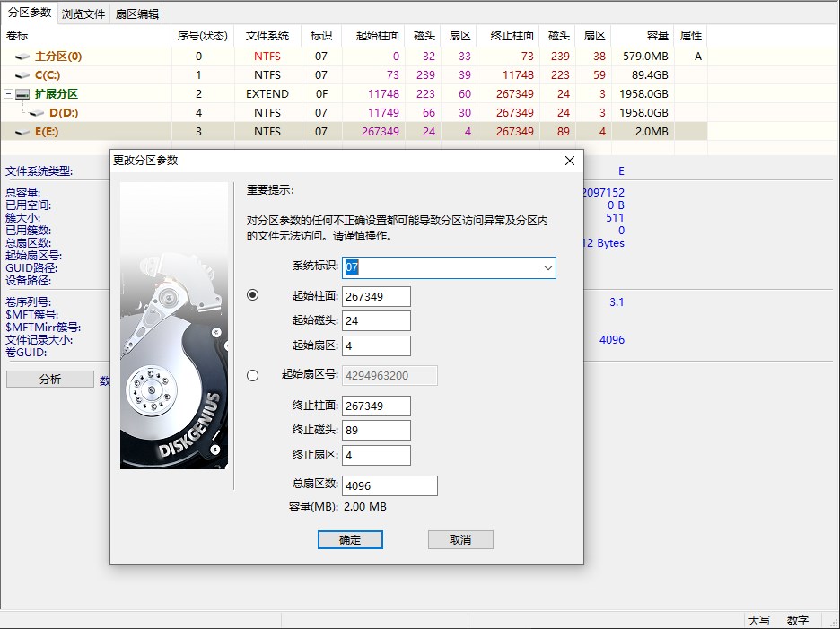Screen dimensions: 840x629
Task: Click the 数字 status bar indicator
Action: coord(798,620)
